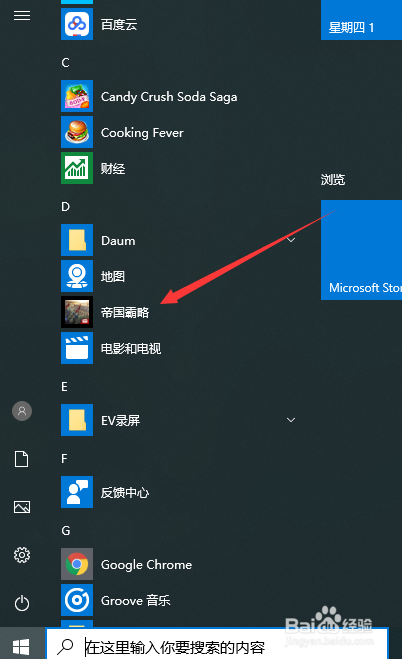Click the 浏览 group heading

(x=333, y=180)
